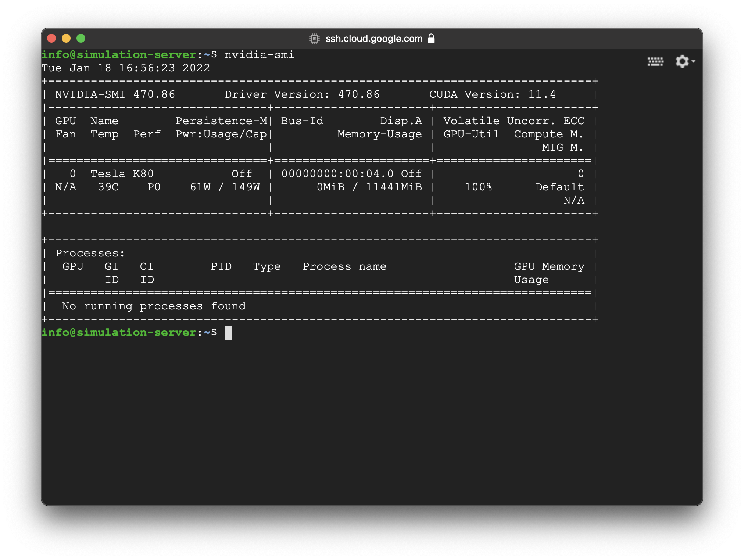
Task: Click the '39C' temperature value
Action: [108, 187]
